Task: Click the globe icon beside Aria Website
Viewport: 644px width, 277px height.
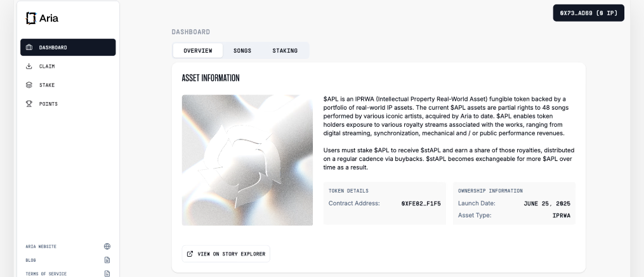Action: click(107, 247)
